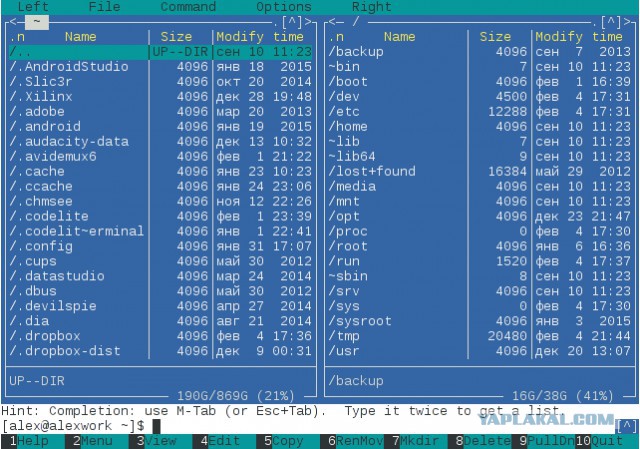Select the /.ccache directory
This screenshot has width=640, height=449.
(160, 187)
